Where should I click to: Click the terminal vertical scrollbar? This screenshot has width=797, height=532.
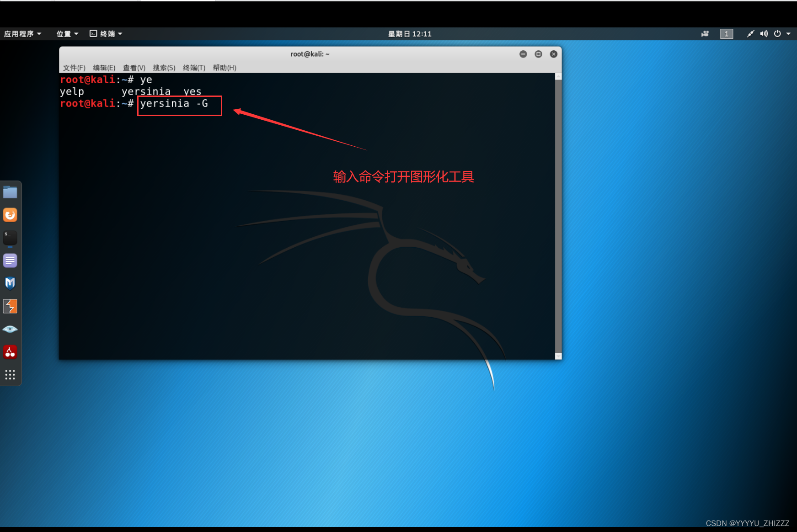[558, 216]
